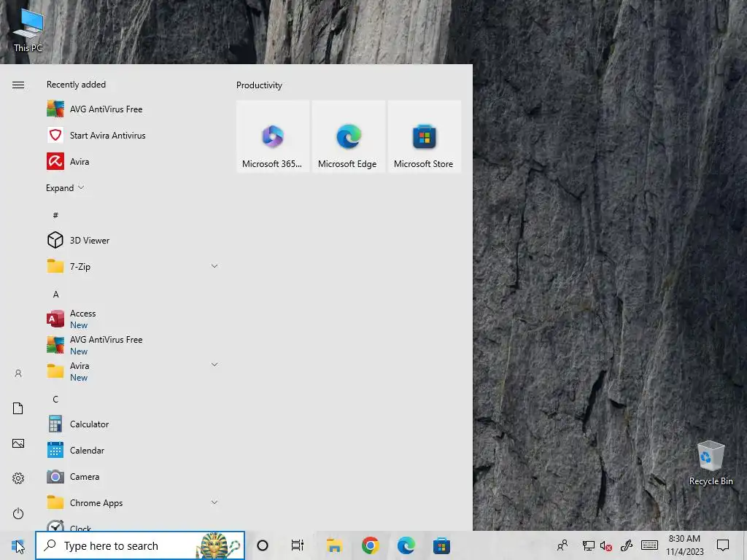This screenshot has height=560, width=747.
Task: Expand the Recently added list
Action: pos(65,187)
